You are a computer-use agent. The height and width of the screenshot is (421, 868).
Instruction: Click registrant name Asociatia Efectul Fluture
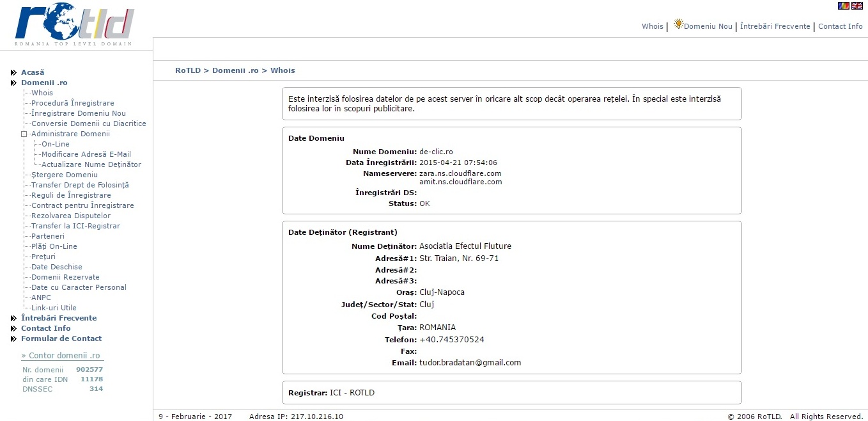click(x=465, y=247)
